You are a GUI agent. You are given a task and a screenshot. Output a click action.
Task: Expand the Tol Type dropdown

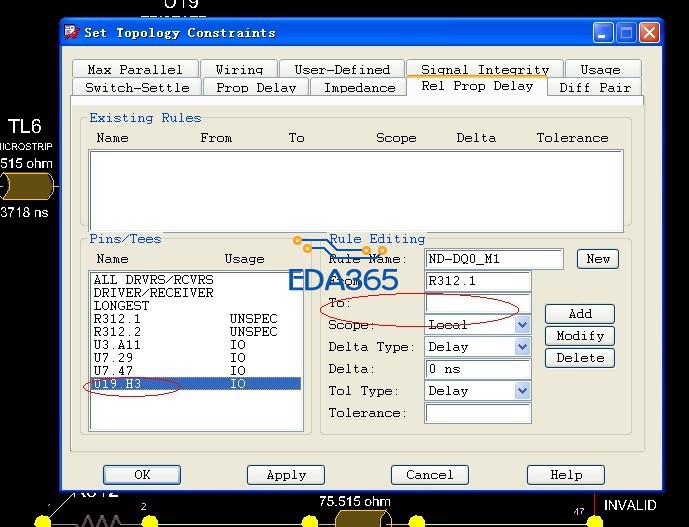522,391
